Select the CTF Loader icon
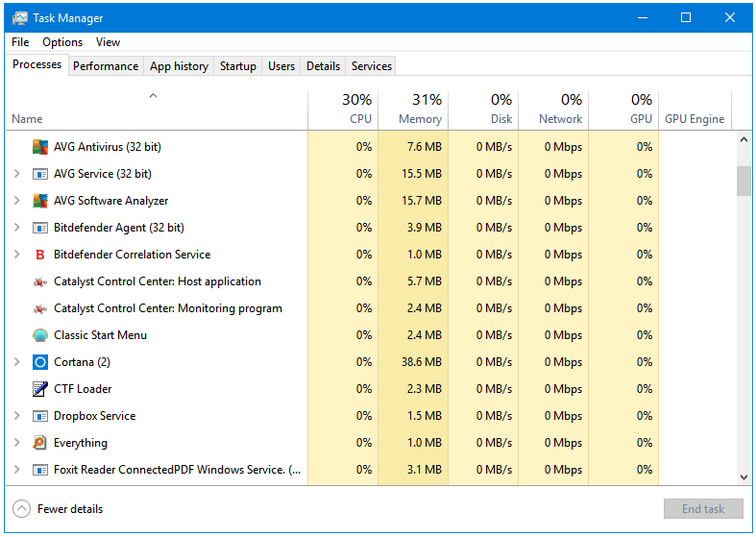756x537 pixels. coord(39,389)
